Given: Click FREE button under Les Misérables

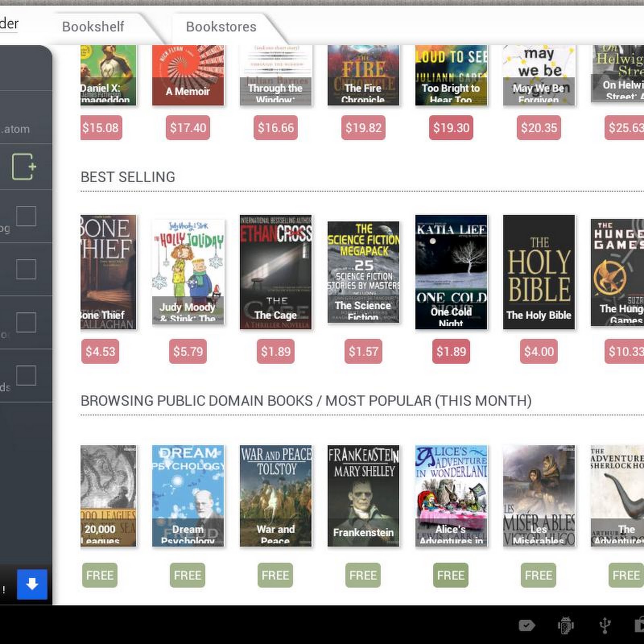Looking at the screenshot, I should click(x=539, y=575).
